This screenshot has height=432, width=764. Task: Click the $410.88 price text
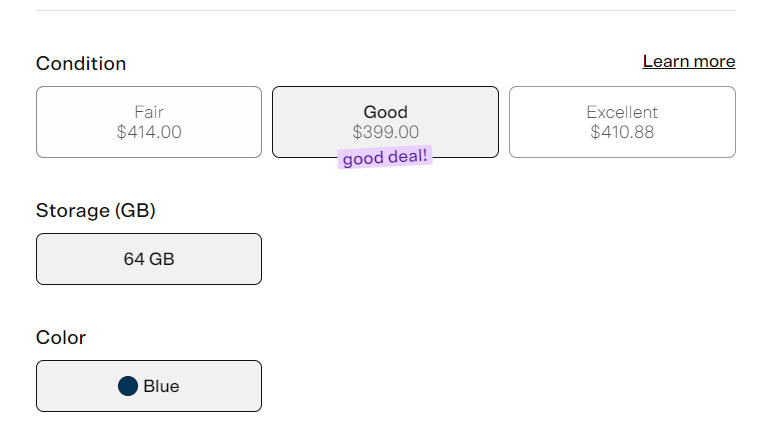[x=622, y=132]
